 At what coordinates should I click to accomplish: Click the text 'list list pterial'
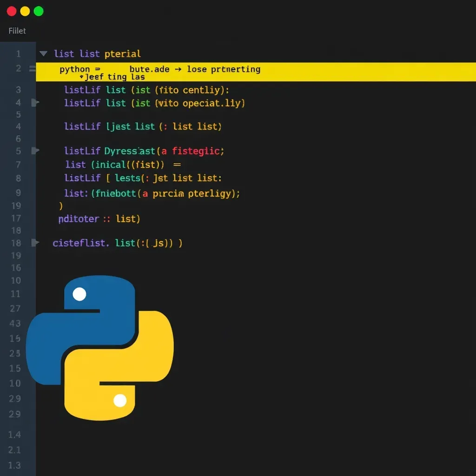(98, 54)
